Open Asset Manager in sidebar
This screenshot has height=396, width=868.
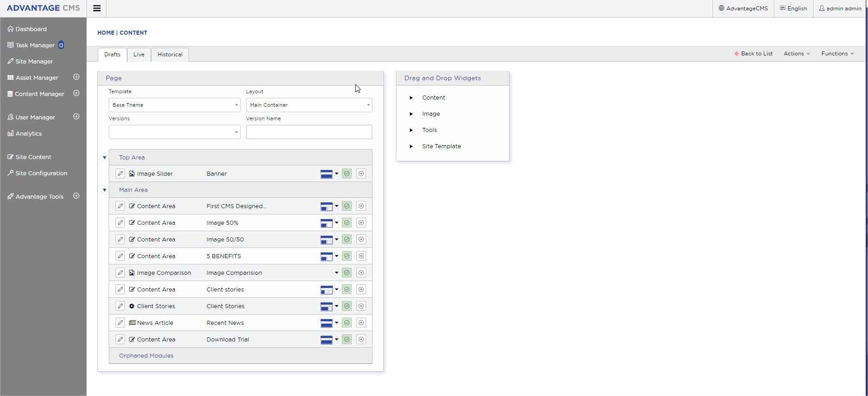tap(33, 77)
